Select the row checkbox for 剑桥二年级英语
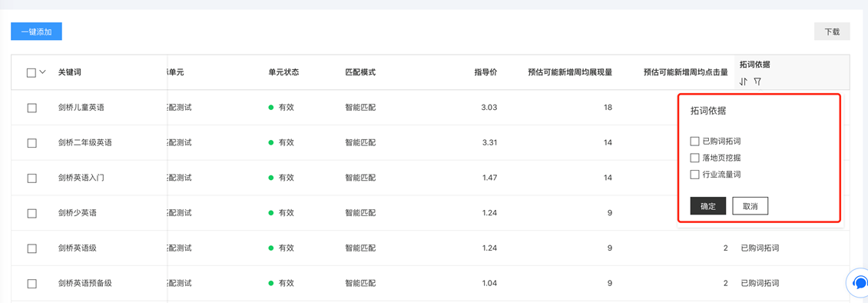 pos(31,143)
